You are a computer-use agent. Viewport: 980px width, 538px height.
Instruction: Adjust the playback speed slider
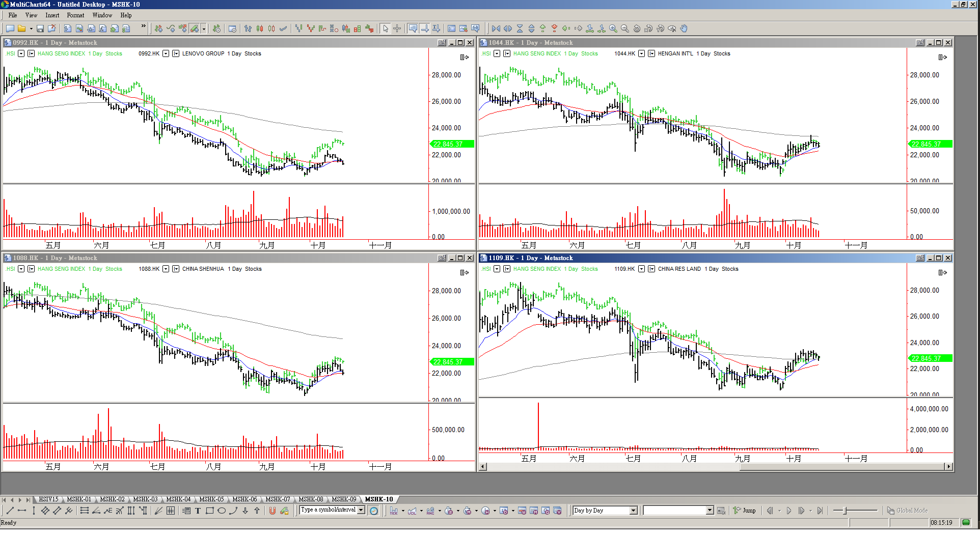(x=846, y=511)
